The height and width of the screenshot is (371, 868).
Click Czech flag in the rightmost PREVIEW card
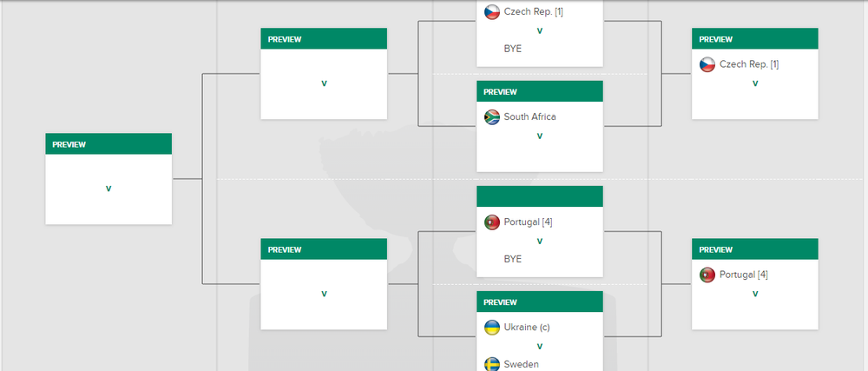point(707,65)
